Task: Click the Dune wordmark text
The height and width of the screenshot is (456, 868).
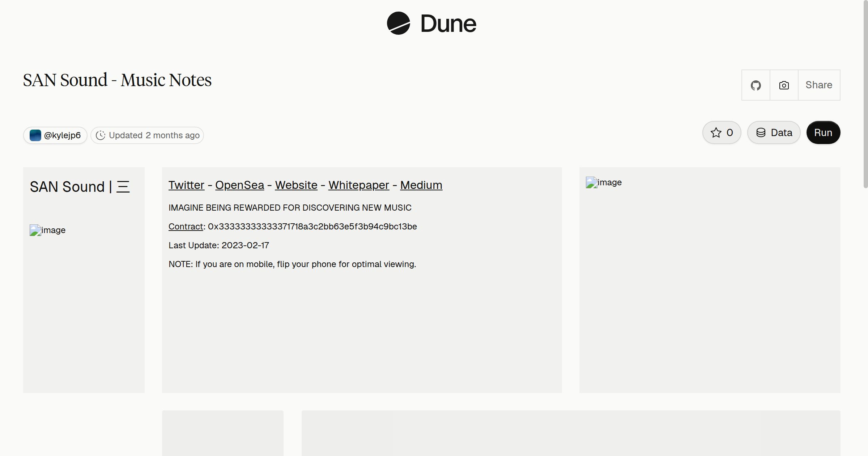Action: pyautogui.click(x=448, y=24)
